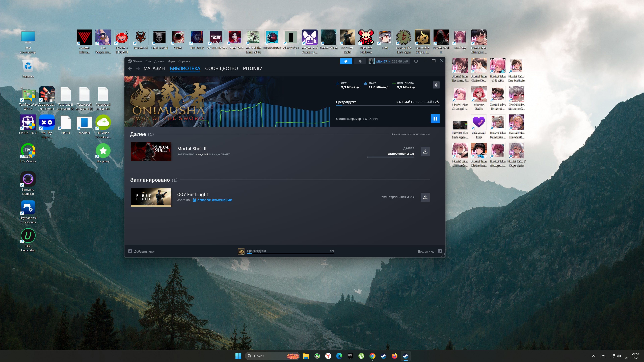
Task: Switch Steam to Big Picture mode
Action: tap(416, 61)
